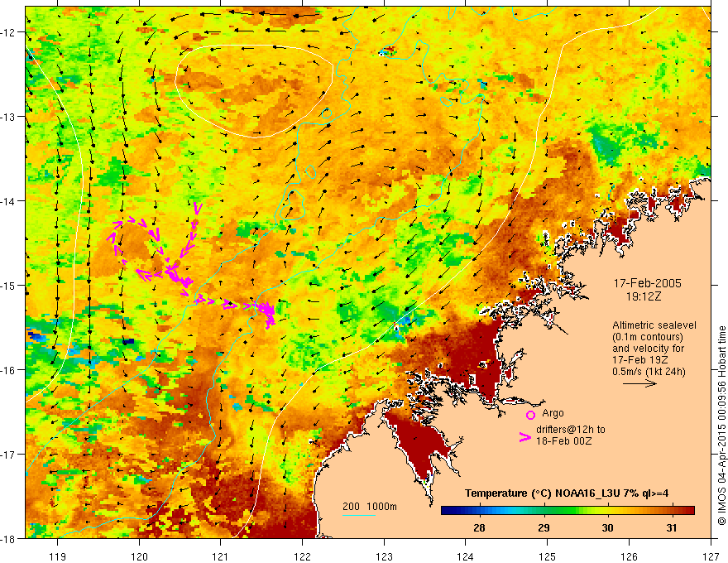Viewport: 728px width, 563px height.
Task: Click longitude axis label '124'
Action: coord(466,556)
